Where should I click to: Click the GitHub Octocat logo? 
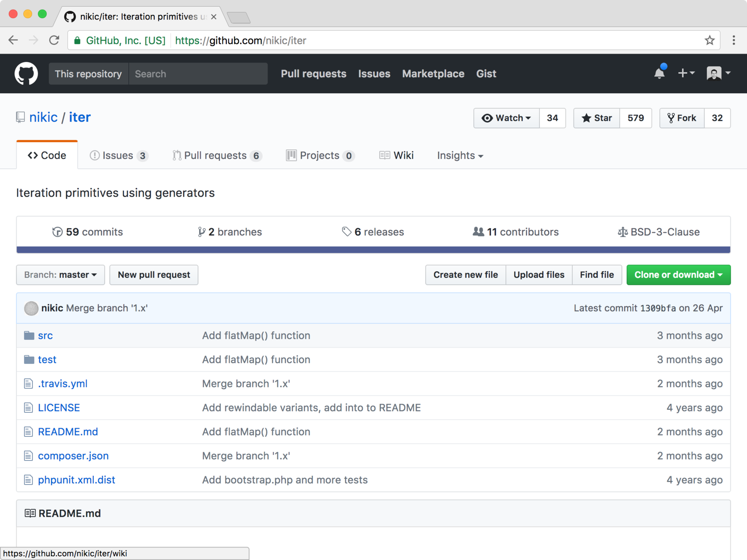[26, 74]
